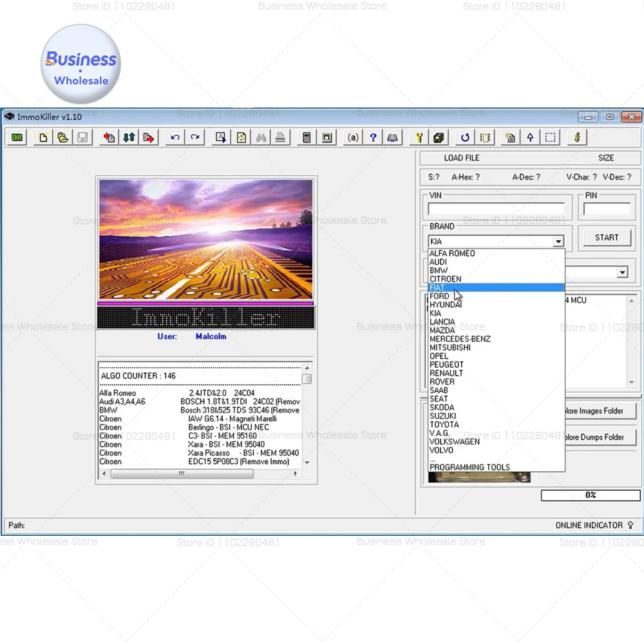Click the LOAD FILE button bar
Viewport: 644px width, 644px height.
pyautogui.click(x=530, y=158)
